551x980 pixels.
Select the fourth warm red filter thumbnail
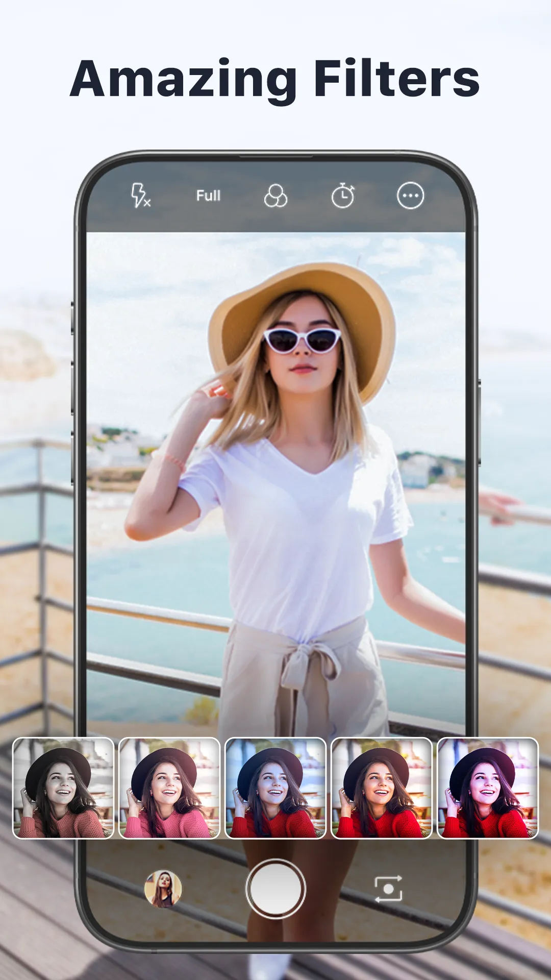[x=382, y=788]
